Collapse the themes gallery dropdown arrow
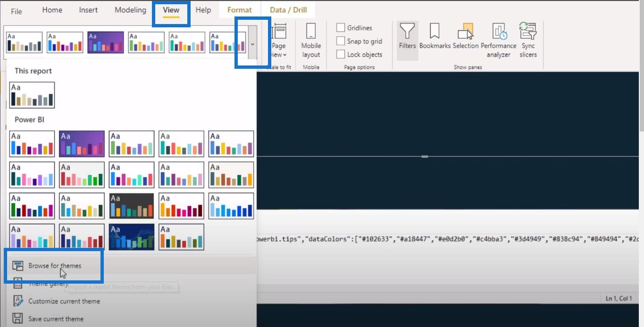The image size is (644, 327). tap(253, 43)
